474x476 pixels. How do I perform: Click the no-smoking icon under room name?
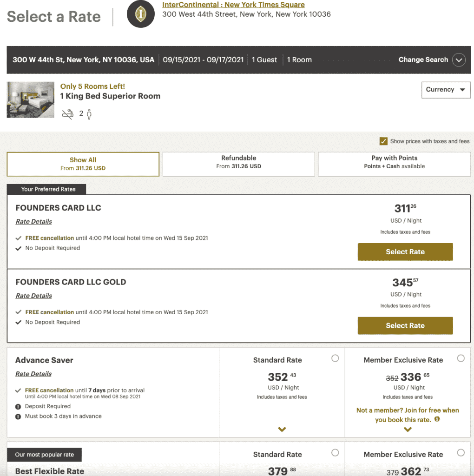(x=68, y=114)
